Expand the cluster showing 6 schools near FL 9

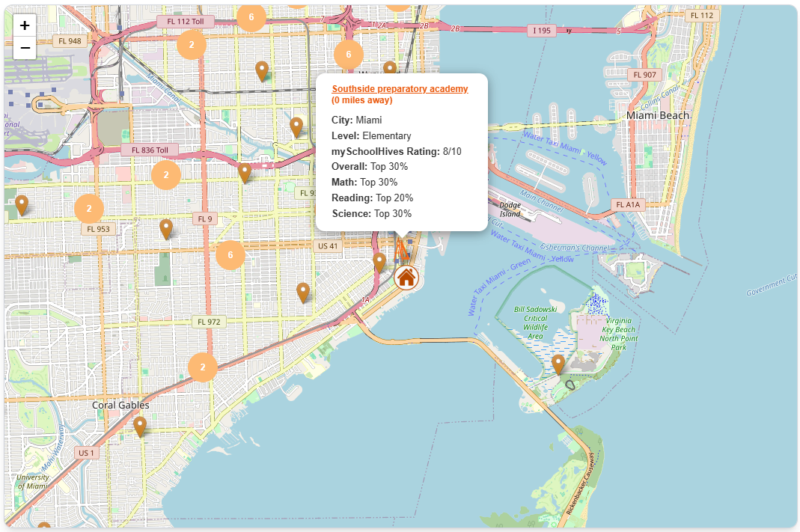coord(229,255)
